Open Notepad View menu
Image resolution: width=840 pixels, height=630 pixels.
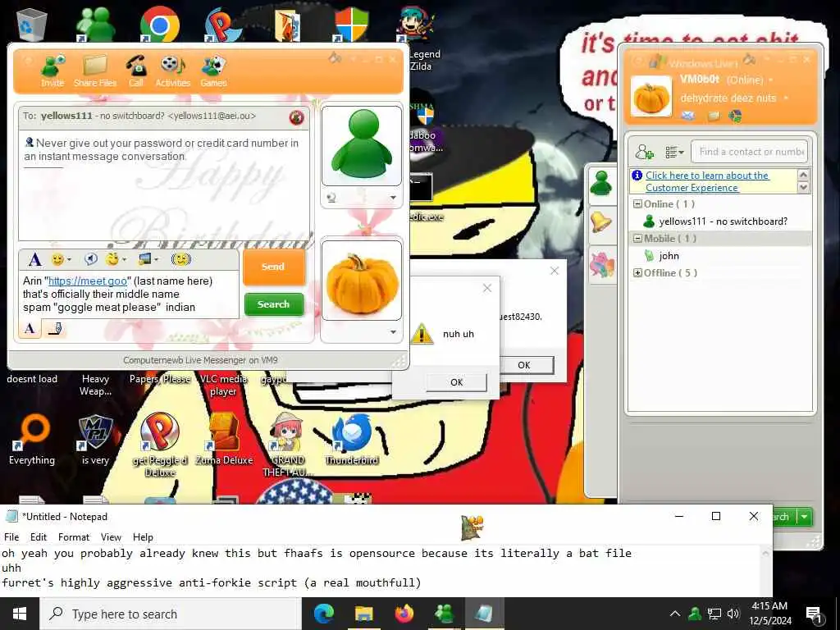111,536
